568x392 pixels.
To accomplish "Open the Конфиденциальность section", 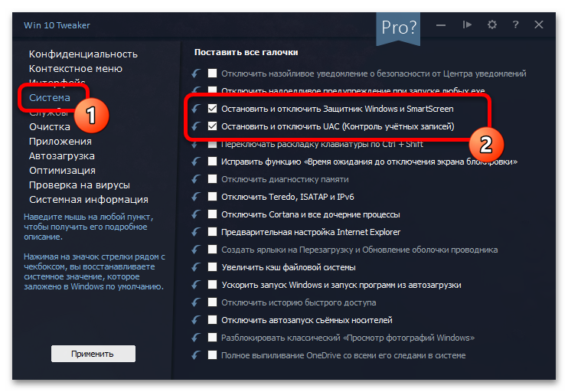I will tap(83, 54).
